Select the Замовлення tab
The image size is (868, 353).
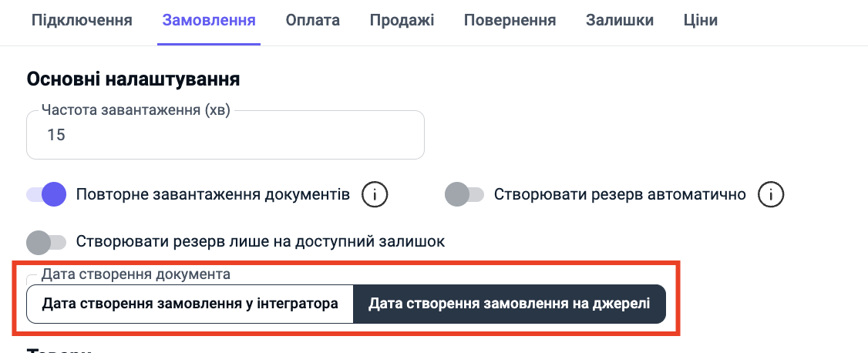209,21
